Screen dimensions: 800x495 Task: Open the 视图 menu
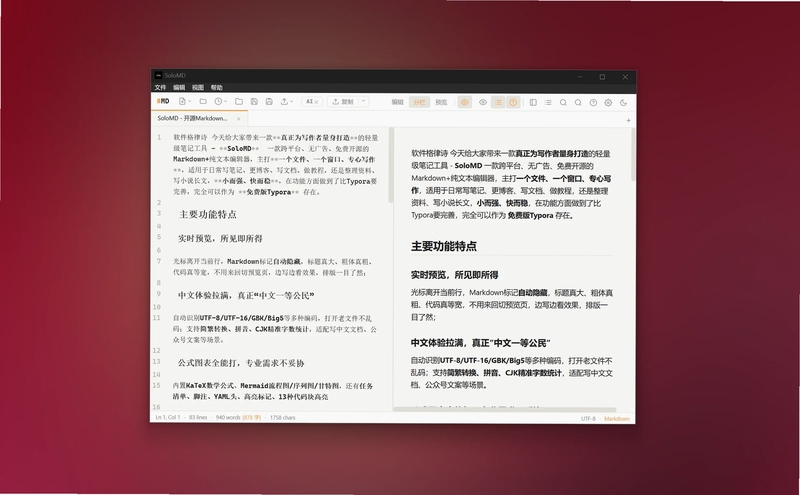[198, 87]
